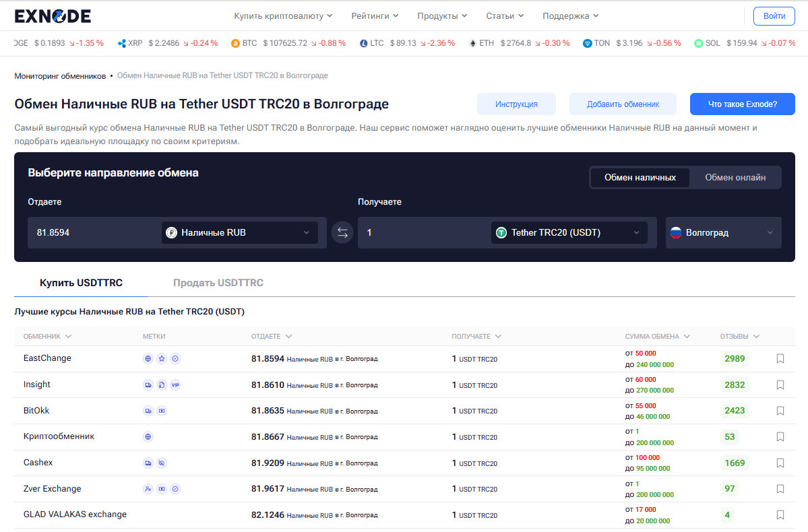Switch to Обмен наличных mode
808x532 pixels.
point(640,178)
